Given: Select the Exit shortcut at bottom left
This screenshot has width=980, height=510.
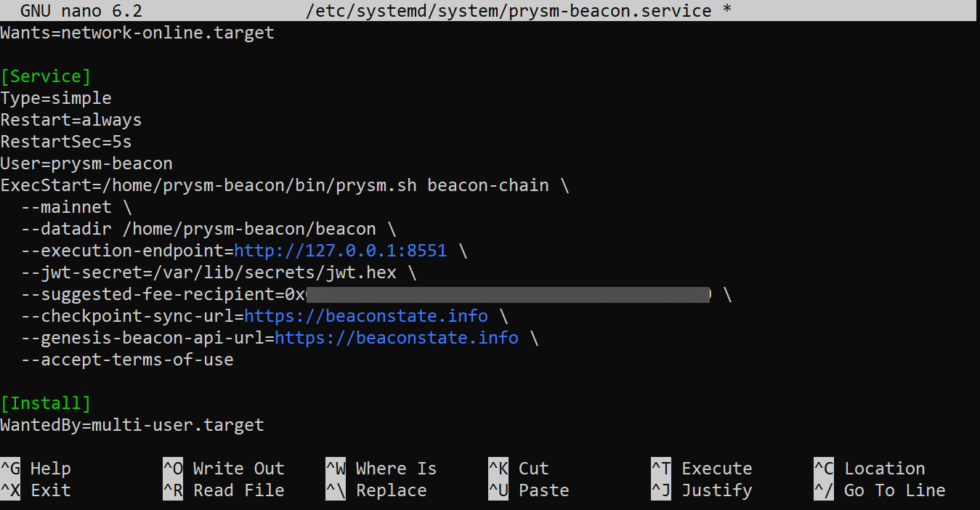Looking at the screenshot, I should 49,490.
